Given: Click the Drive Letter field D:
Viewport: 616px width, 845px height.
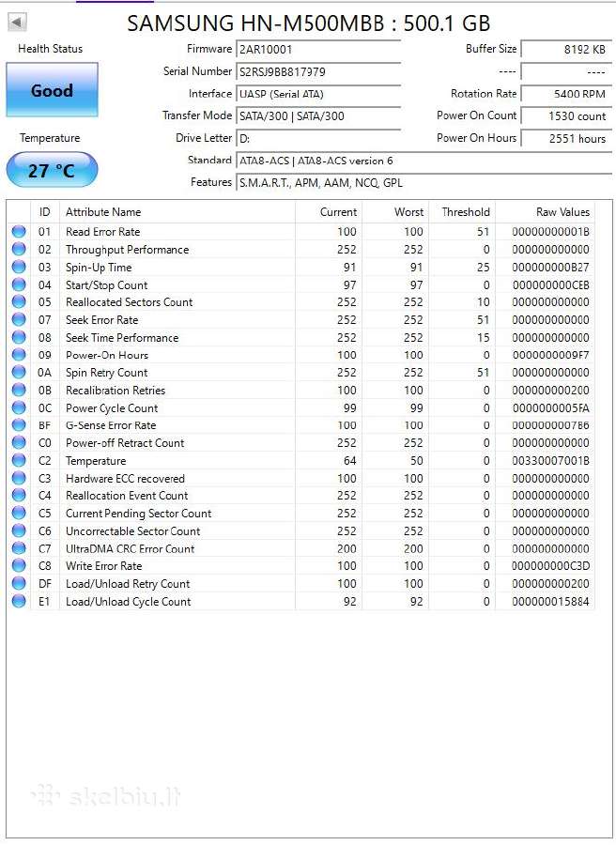Looking at the screenshot, I should click(318, 139).
